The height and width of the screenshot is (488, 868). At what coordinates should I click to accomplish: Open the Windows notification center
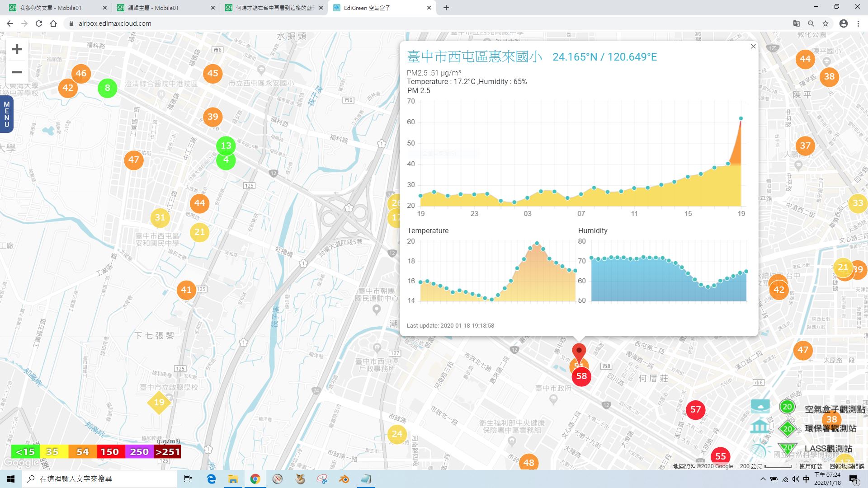[854, 479]
